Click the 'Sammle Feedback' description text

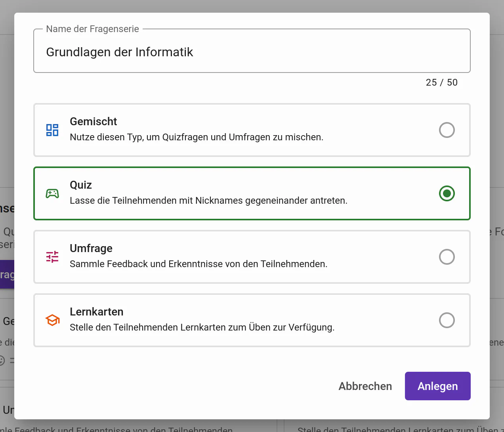(x=199, y=264)
